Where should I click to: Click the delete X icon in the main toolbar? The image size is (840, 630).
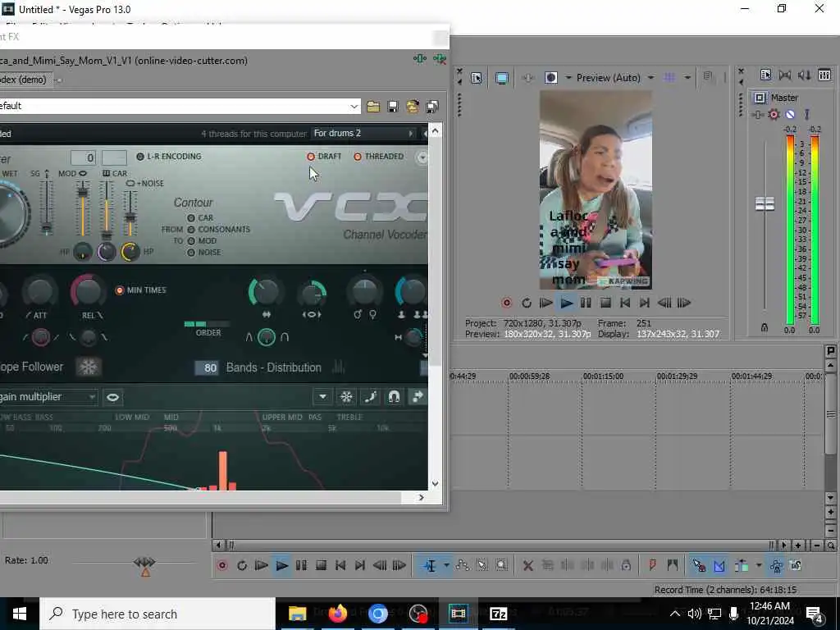527,566
